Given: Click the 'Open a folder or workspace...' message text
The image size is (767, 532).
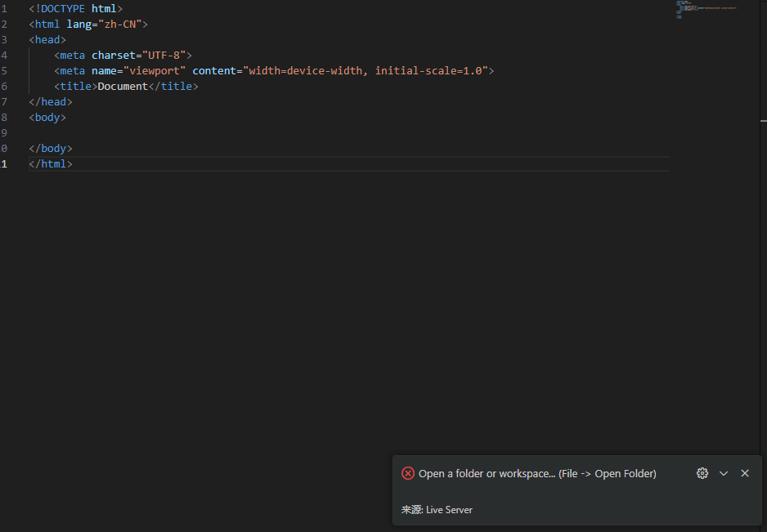Looking at the screenshot, I should tap(537, 473).
